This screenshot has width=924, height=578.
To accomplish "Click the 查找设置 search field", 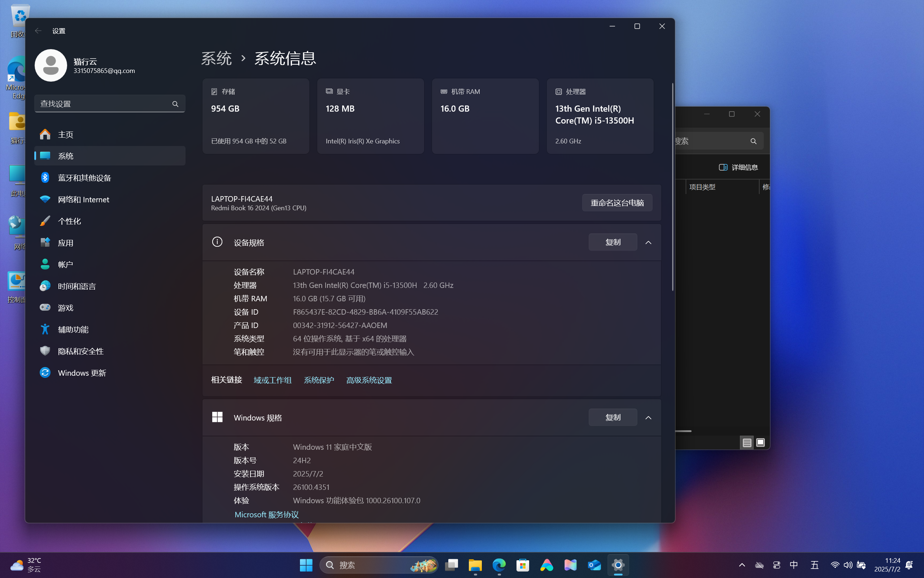I will [110, 104].
